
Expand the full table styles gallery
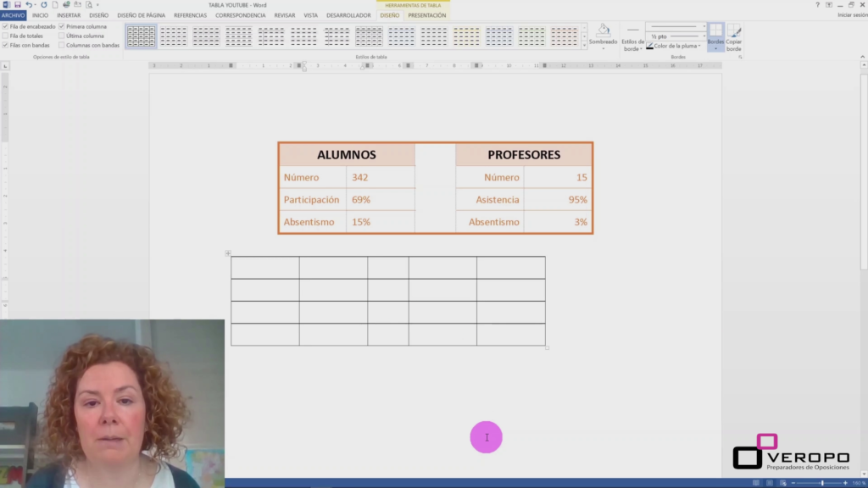pyautogui.click(x=584, y=46)
